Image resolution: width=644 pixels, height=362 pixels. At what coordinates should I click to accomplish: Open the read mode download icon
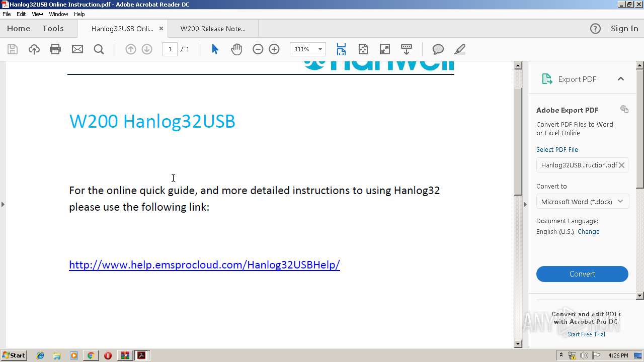coord(407,49)
